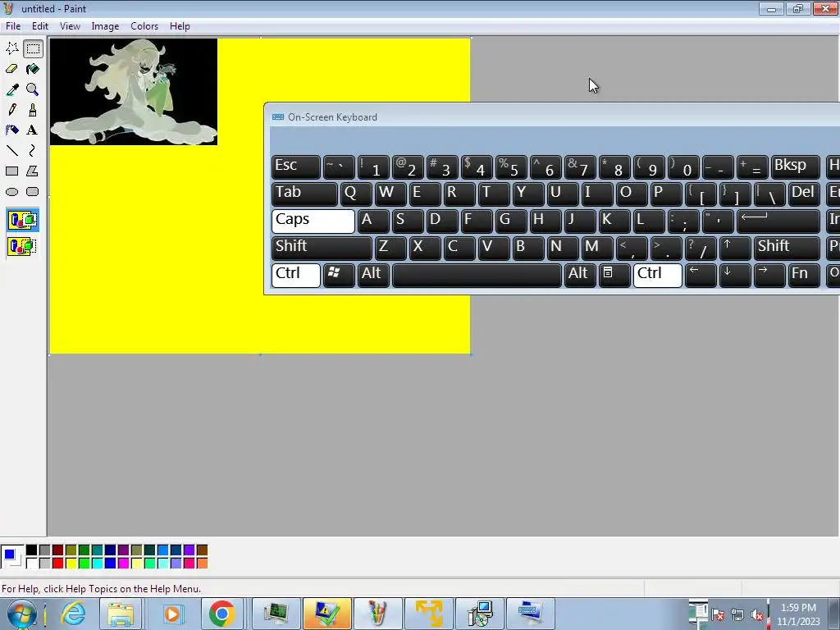Click the Windows logo key on the keyboard
840x630 pixels.
pos(339,276)
